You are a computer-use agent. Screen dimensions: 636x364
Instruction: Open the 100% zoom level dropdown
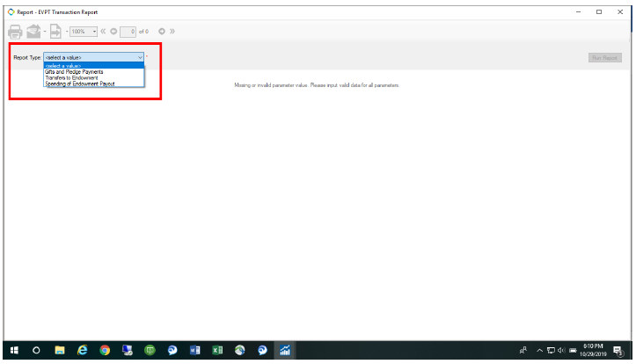point(84,32)
